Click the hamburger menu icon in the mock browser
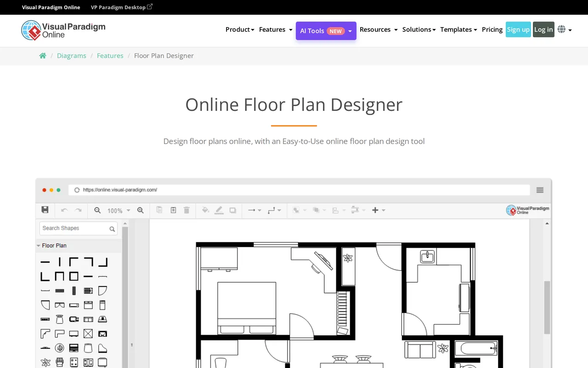The height and width of the screenshot is (368, 588). pos(540,190)
